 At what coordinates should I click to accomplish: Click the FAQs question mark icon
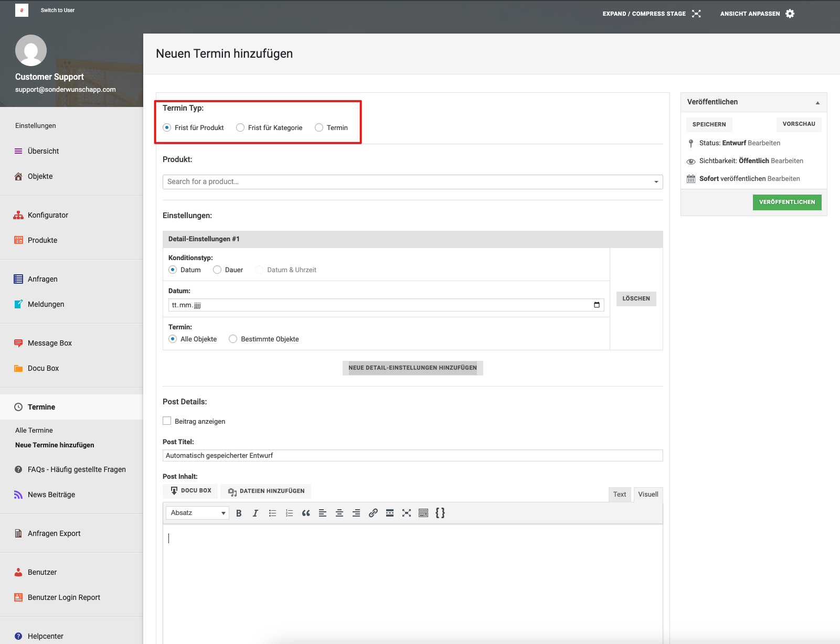pyautogui.click(x=18, y=469)
